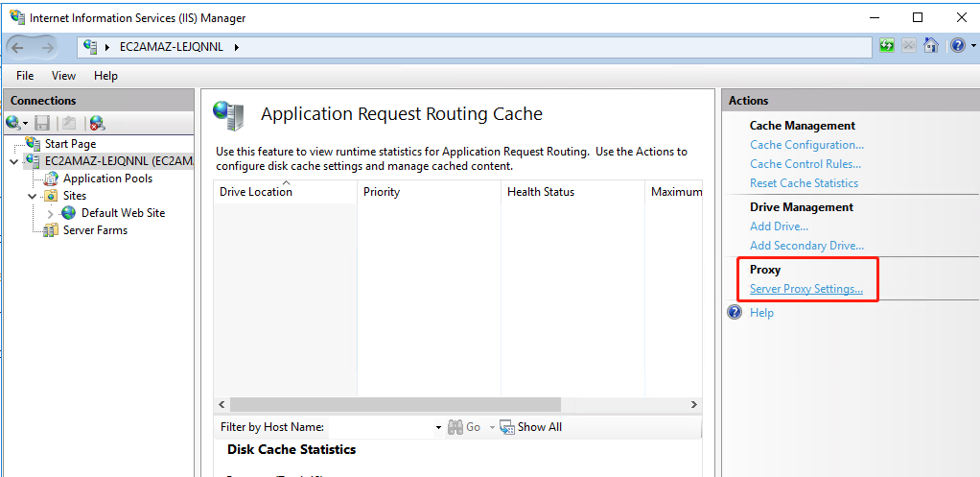
Task: Click the blue Help question mark toolbar icon
Action: (x=955, y=46)
